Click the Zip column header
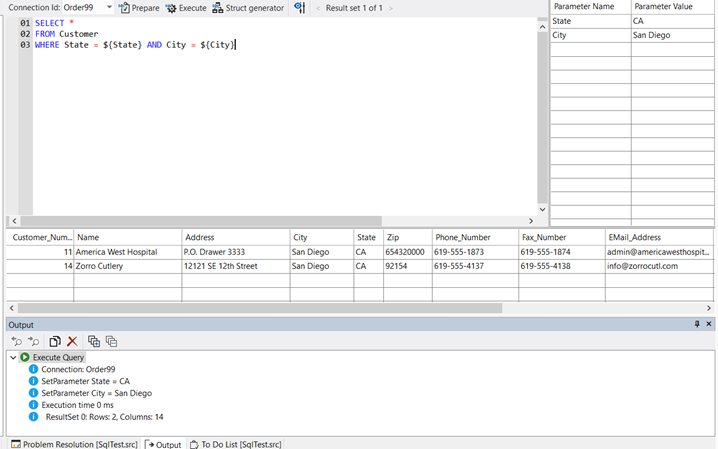718x449 pixels. click(x=408, y=237)
